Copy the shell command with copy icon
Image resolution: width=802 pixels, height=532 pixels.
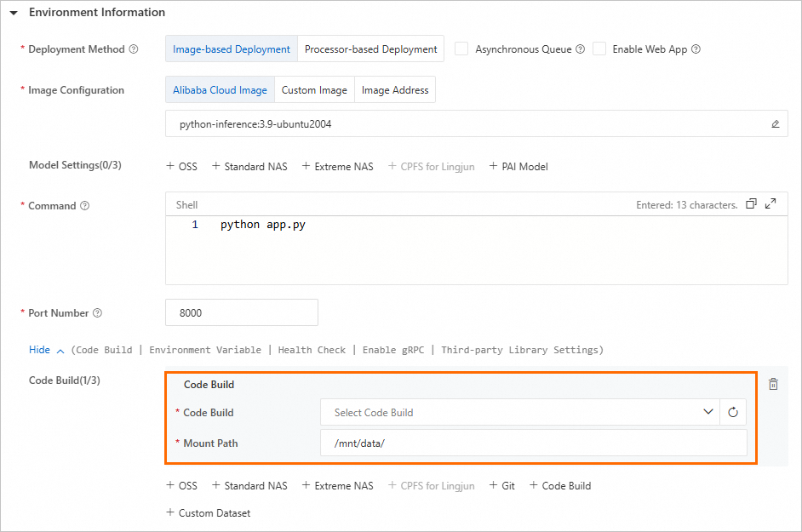[751, 204]
